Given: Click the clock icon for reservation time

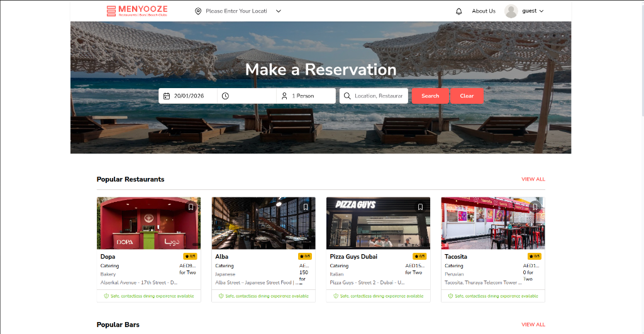Looking at the screenshot, I should [x=225, y=96].
